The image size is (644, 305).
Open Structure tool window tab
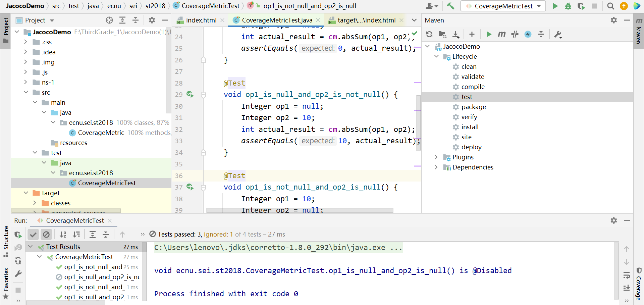(6, 242)
